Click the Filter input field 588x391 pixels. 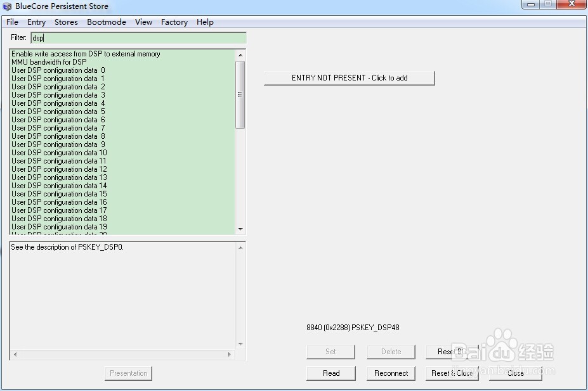click(x=138, y=38)
